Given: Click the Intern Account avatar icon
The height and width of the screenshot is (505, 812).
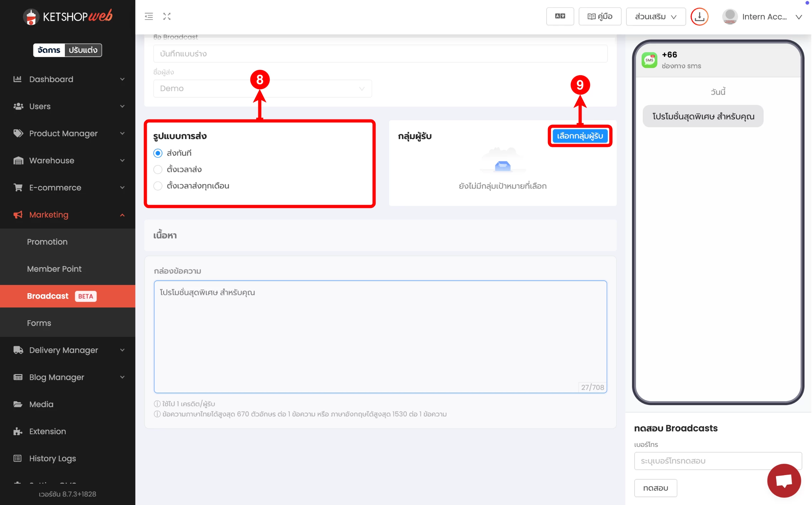Looking at the screenshot, I should tap(729, 16).
